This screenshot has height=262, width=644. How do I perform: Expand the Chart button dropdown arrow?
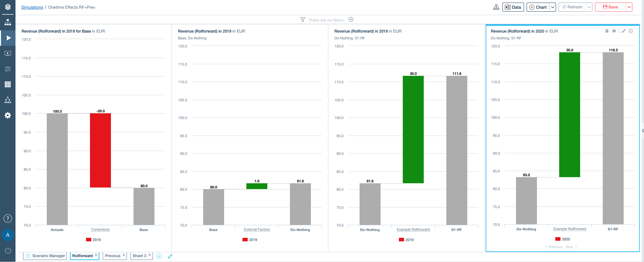552,7
